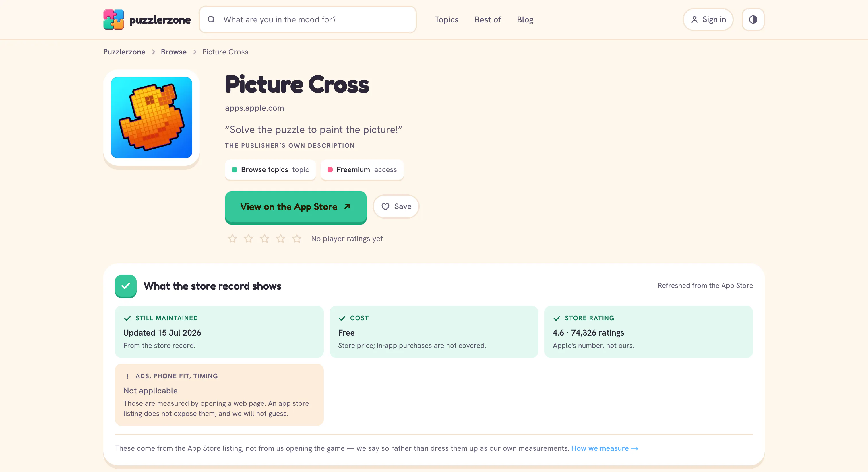Click 'Updated 15 Jul 2026' text

(162, 333)
